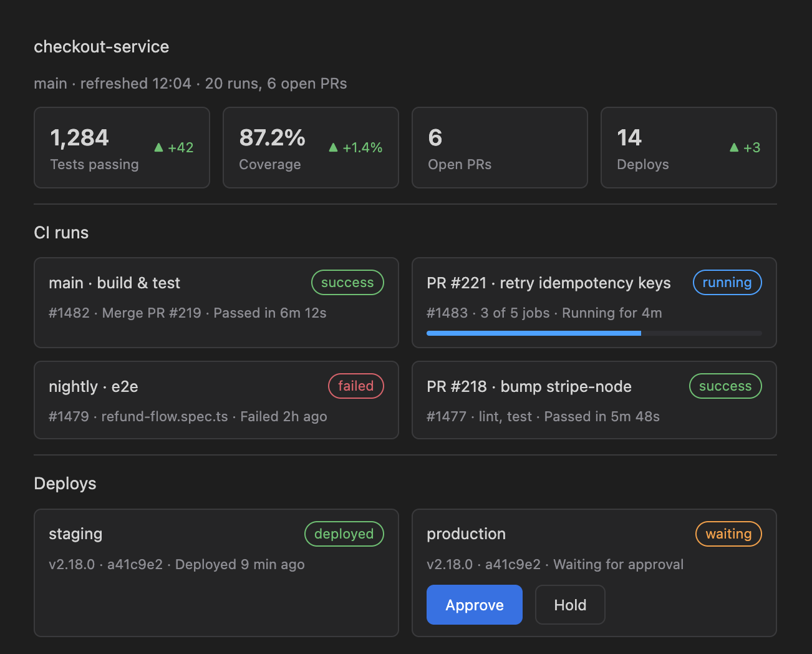Image resolution: width=812 pixels, height=654 pixels.
Task: Click the up triangle next to +1.4%
Action: [333, 147]
